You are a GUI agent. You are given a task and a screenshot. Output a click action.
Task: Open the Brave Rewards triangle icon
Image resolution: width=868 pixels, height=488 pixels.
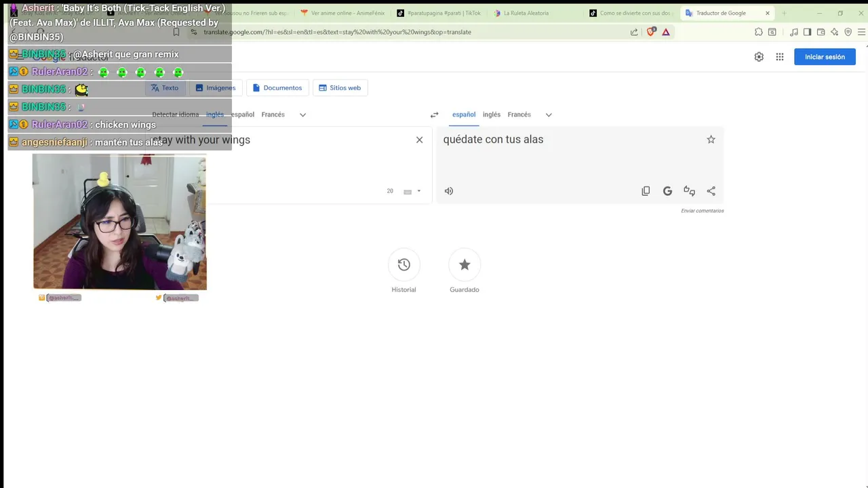tap(666, 32)
